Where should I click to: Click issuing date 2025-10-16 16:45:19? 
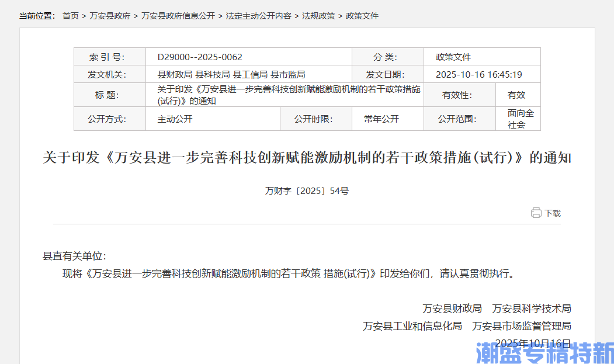click(478, 75)
